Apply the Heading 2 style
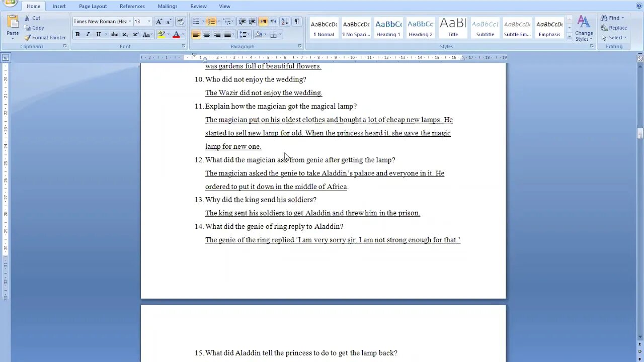 click(421, 28)
